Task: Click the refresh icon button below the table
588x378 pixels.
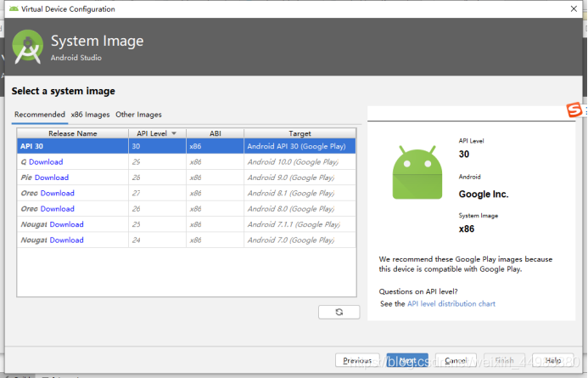Action: (x=339, y=312)
